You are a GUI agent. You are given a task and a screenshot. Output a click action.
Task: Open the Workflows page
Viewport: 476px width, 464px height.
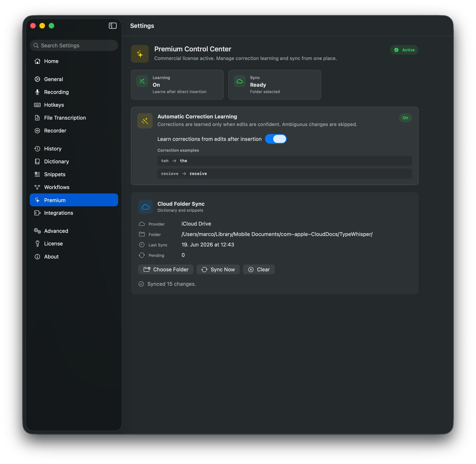pyautogui.click(x=74, y=187)
